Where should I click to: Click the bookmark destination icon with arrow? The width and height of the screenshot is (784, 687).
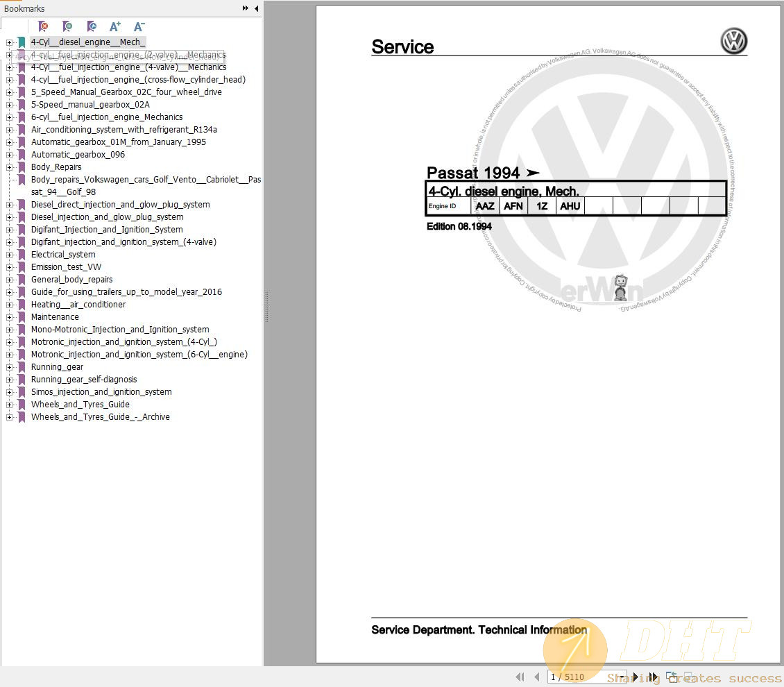click(92, 26)
